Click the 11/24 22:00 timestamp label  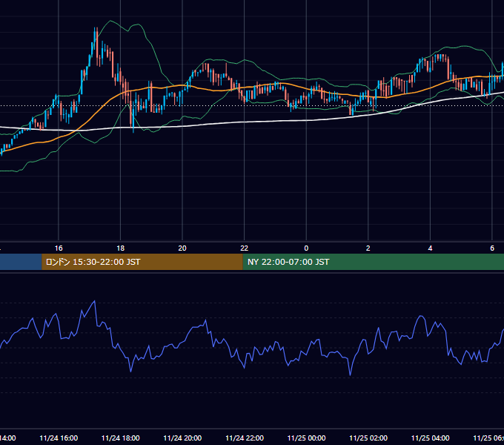point(245,438)
